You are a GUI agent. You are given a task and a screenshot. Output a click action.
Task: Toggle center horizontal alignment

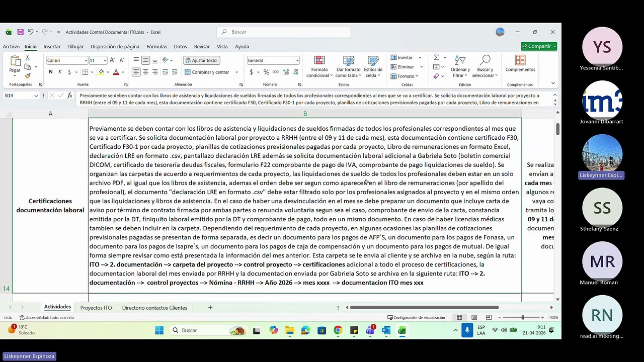tap(145, 72)
